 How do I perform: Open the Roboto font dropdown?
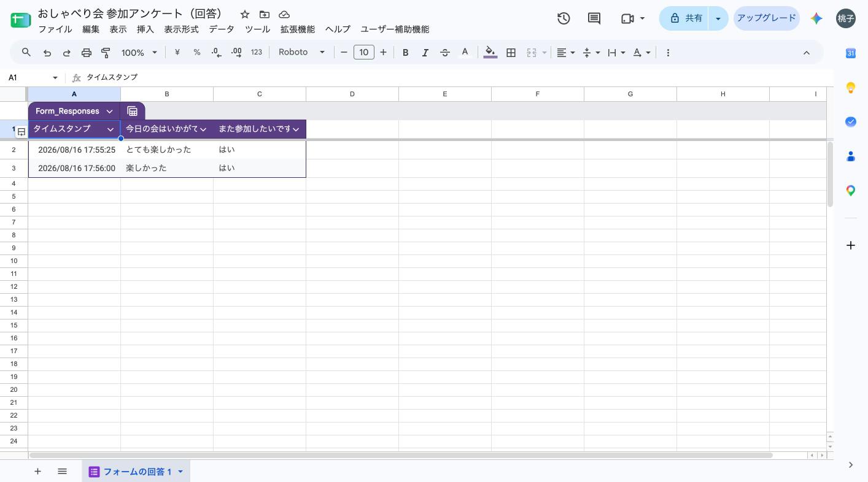pos(301,53)
